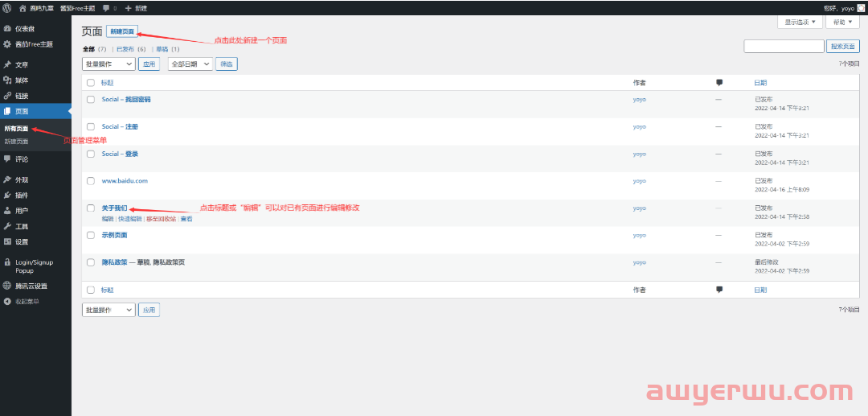
Task: Open the 设置 settings icon in sidebar
Action: tap(7, 242)
